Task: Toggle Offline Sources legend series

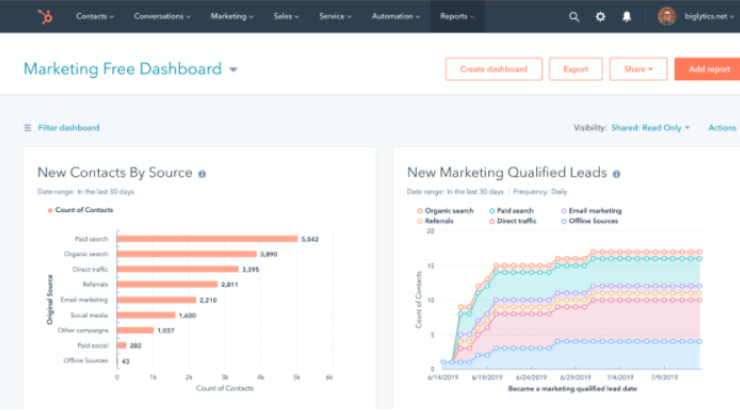Action: coord(589,221)
